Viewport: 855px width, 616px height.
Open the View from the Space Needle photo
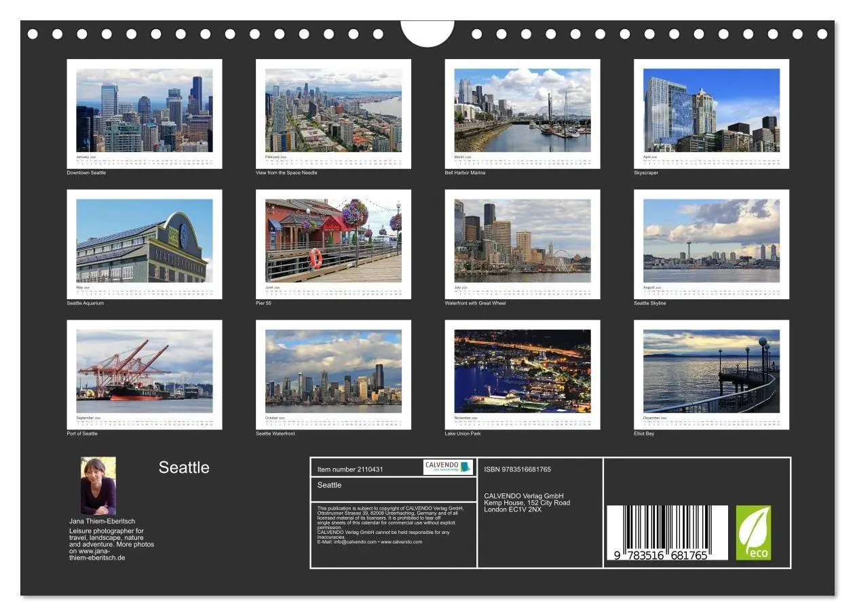[x=333, y=114]
